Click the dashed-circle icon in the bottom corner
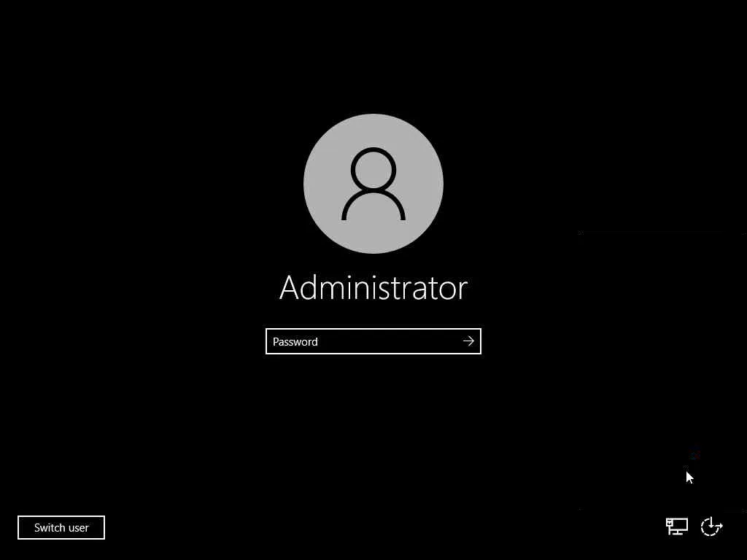 [x=712, y=526]
